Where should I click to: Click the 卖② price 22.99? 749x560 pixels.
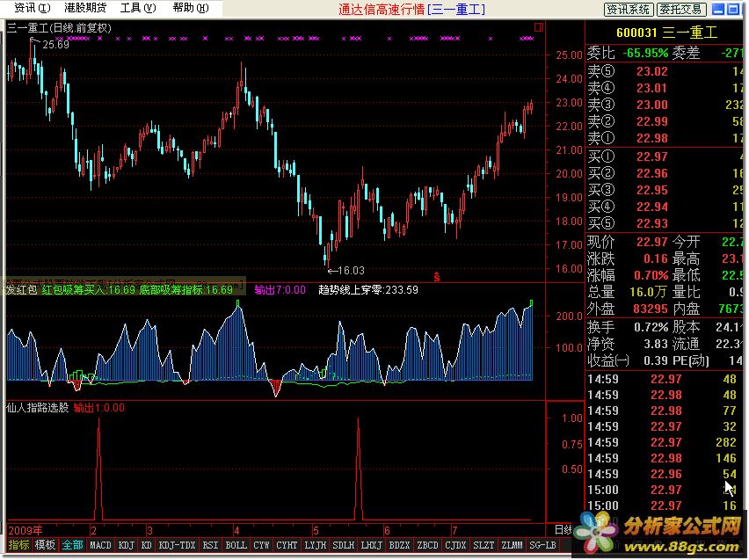click(x=652, y=122)
